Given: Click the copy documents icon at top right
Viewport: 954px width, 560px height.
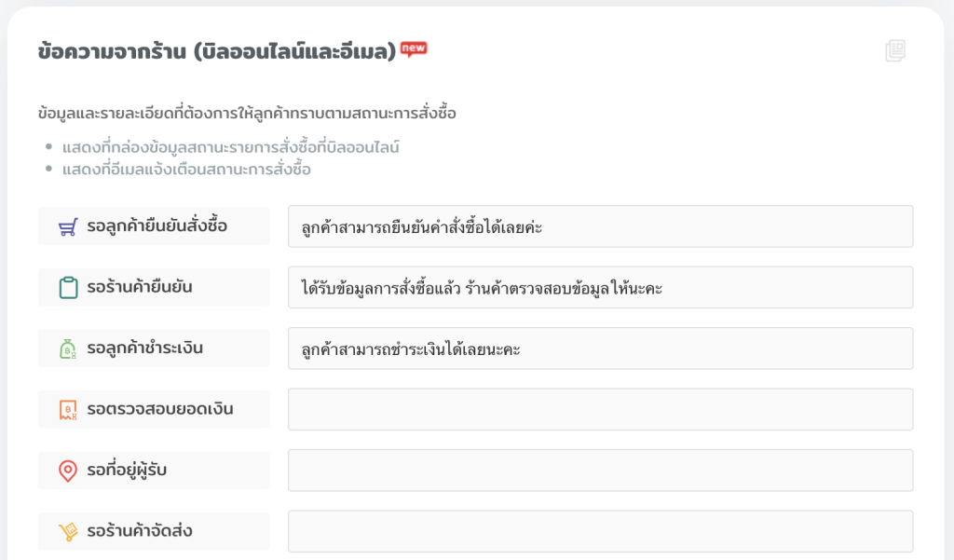Looking at the screenshot, I should 895,51.
